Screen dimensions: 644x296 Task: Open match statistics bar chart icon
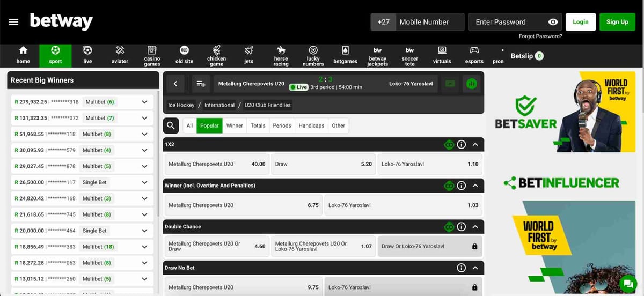point(472,84)
